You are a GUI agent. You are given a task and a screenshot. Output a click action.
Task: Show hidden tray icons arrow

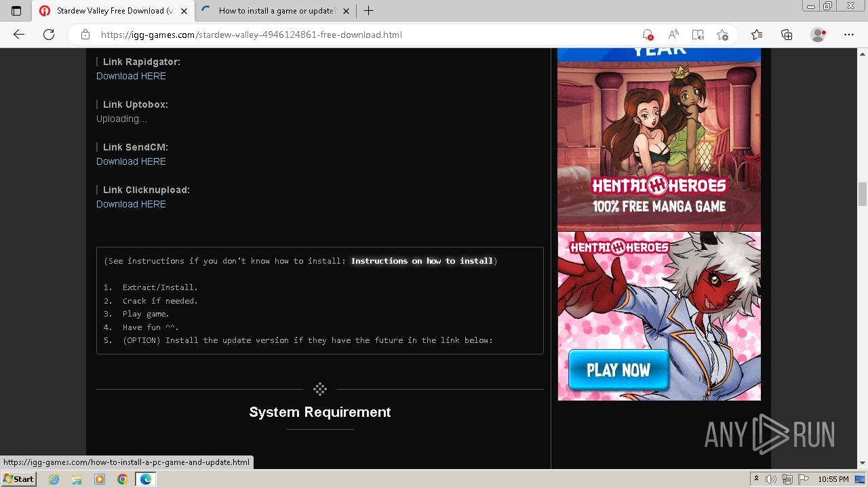click(x=756, y=479)
